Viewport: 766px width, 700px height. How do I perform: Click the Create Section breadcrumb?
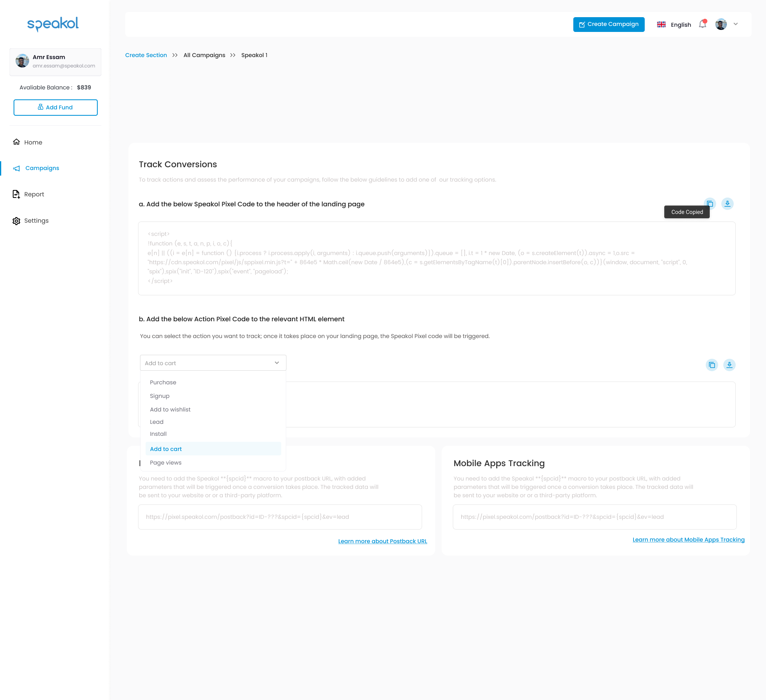(146, 55)
